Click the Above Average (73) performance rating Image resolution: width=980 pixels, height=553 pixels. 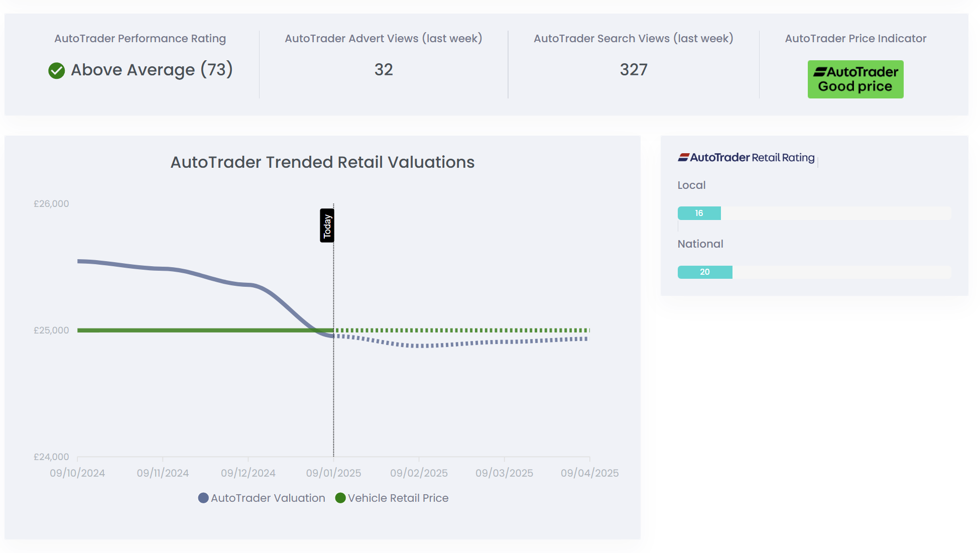point(152,70)
